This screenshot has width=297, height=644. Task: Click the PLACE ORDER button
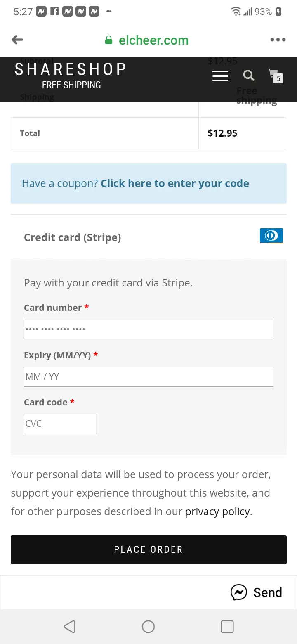point(148,549)
